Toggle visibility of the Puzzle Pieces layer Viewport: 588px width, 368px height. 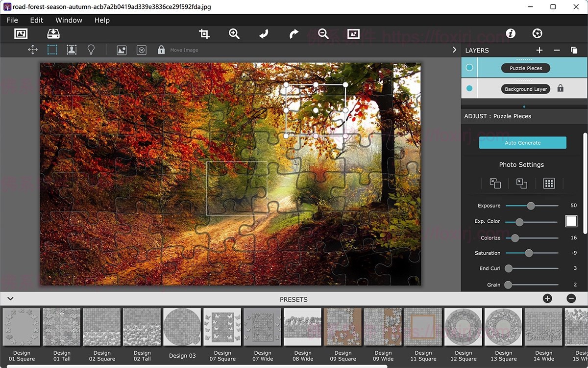click(469, 67)
